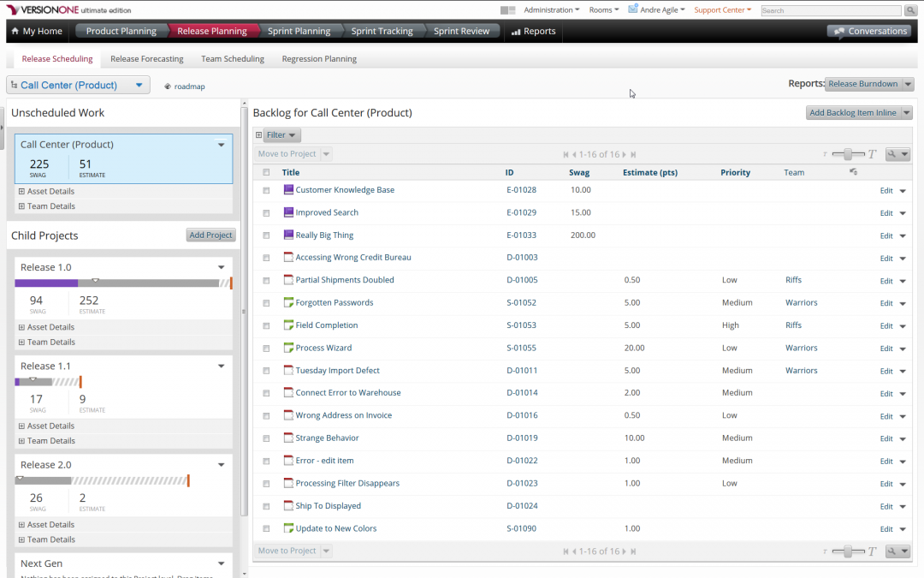
Task: Check the Error - edit item row checkbox
Action: tap(266, 462)
